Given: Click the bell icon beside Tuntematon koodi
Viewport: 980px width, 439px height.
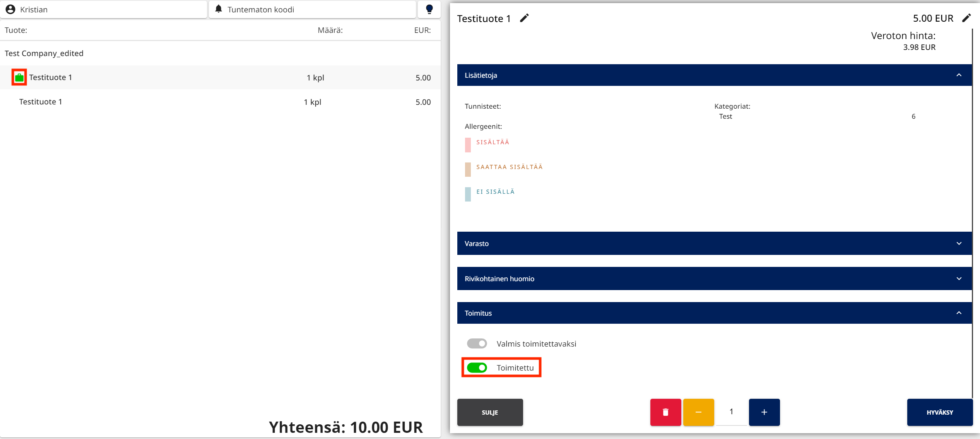Looking at the screenshot, I should (219, 9).
